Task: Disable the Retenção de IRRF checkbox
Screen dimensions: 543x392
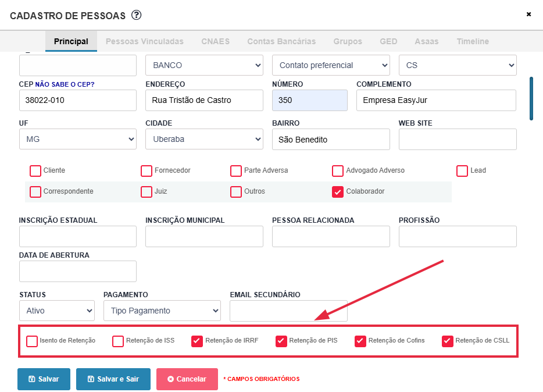Action: [x=197, y=341]
